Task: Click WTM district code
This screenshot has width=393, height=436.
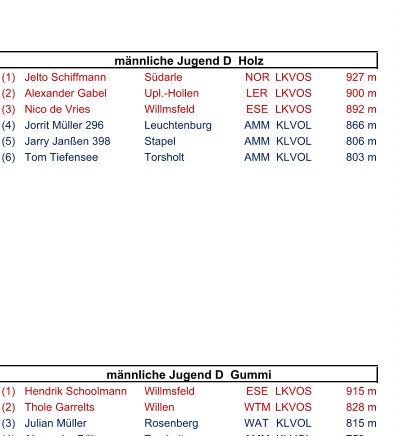Action: pos(257,407)
